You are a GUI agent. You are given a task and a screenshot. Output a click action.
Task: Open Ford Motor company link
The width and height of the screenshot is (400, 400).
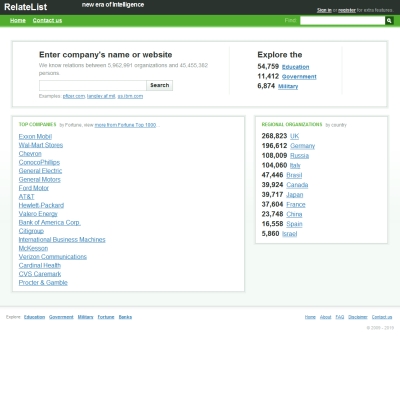click(x=34, y=188)
